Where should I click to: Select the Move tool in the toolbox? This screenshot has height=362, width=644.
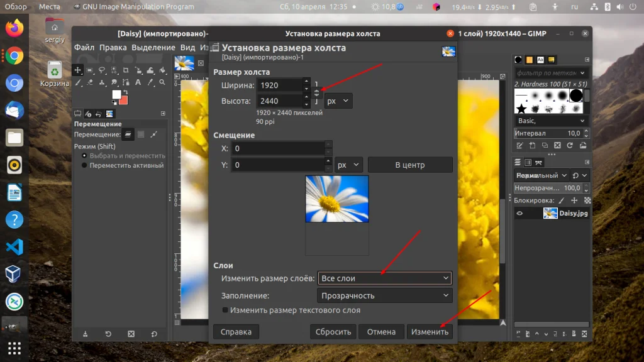click(77, 70)
